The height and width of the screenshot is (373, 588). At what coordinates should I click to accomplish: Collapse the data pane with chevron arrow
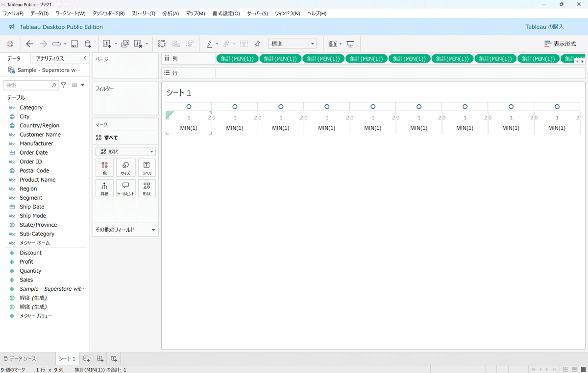click(85, 58)
